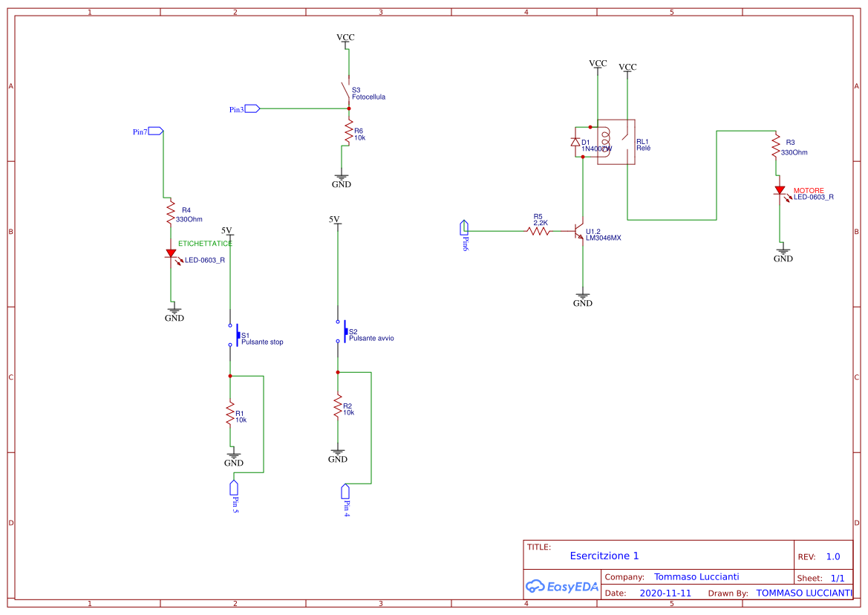The height and width of the screenshot is (615, 868).
Task: Click the '330Ohm' value of R3
Action: [x=794, y=152]
